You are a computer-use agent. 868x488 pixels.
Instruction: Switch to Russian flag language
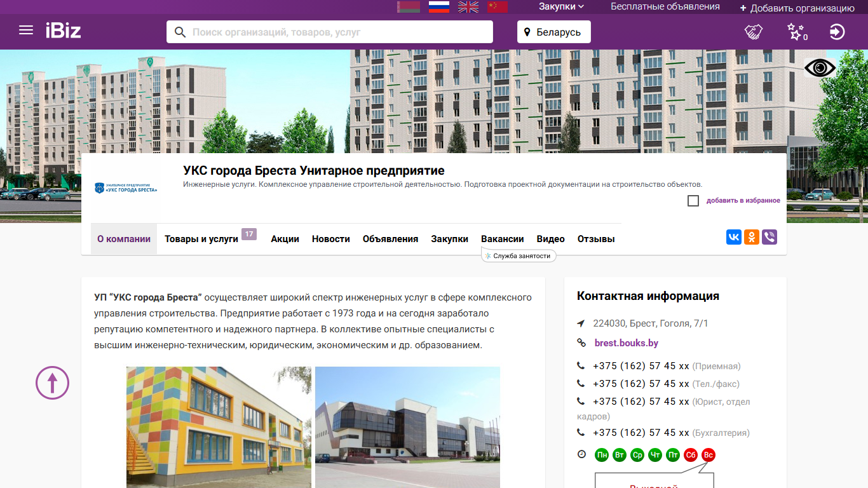coord(439,7)
